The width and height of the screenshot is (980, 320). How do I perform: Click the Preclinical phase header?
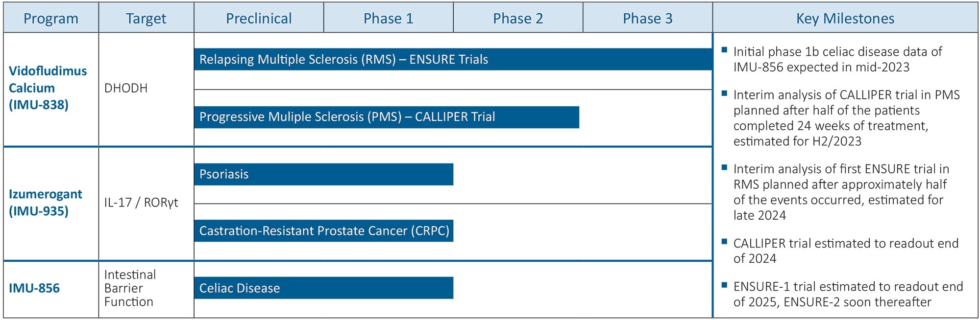tap(259, 19)
